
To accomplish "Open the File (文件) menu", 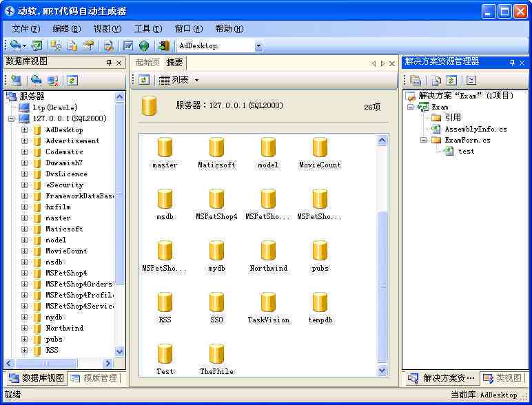I will 26,29.
